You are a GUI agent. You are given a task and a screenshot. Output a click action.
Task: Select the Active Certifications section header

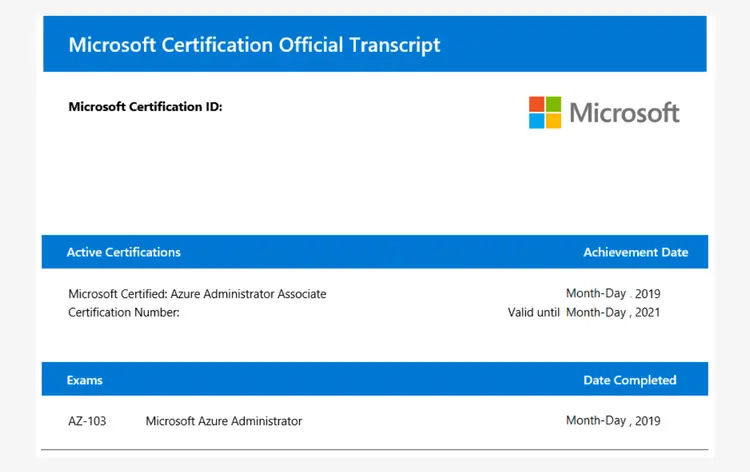[123, 252]
